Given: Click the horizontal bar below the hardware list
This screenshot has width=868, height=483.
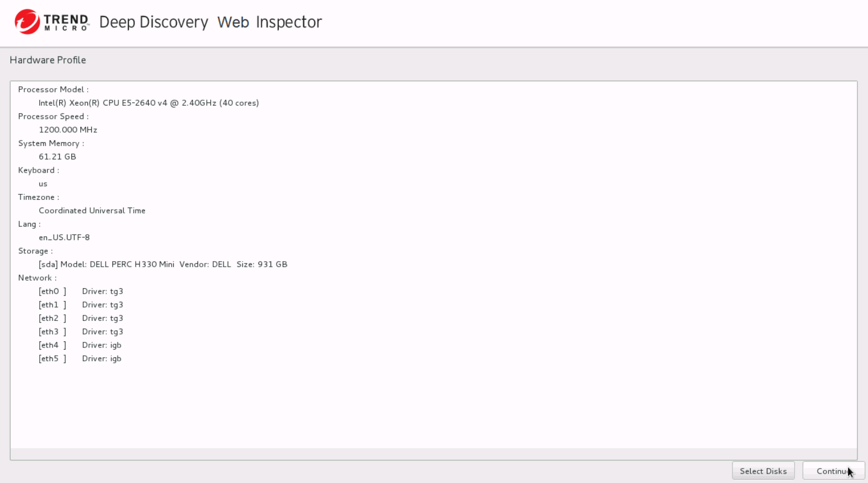Looking at the screenshot, I should 433,454.
